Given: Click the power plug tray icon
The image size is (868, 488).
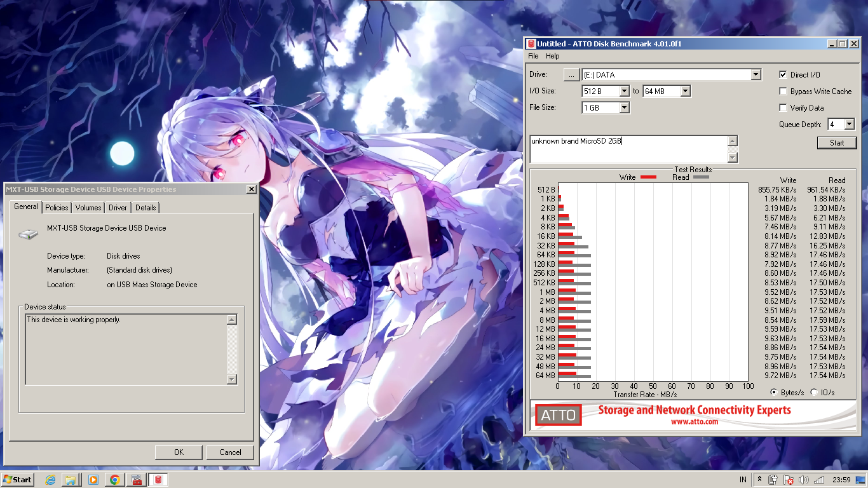Looking at the screenshot, I should [773, 480].
